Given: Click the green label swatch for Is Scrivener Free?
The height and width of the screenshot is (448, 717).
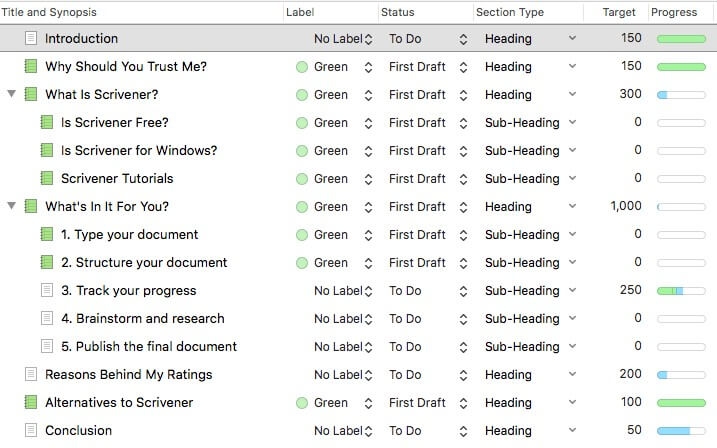Looking at the screenshot, I should pos(302,123).
